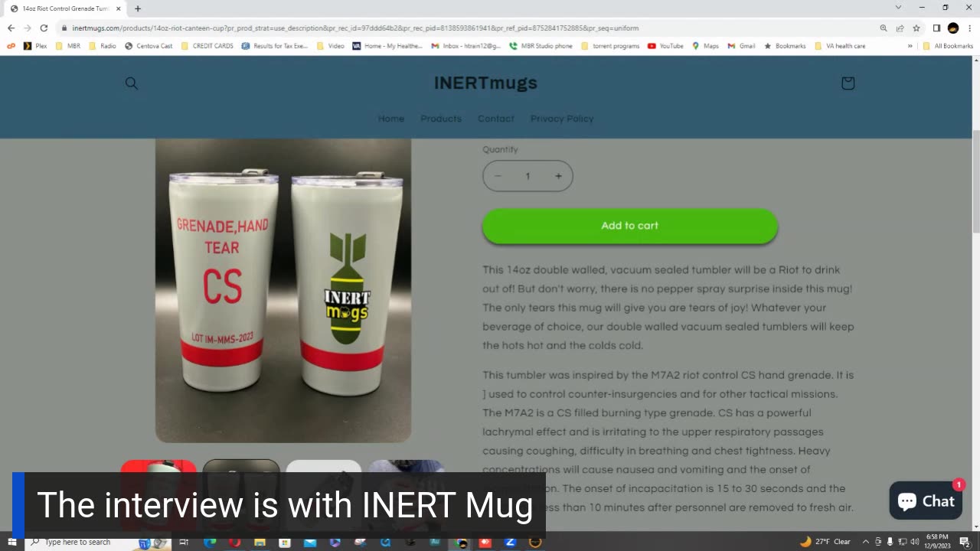Increase quantity with the plus button
Image resolution: width=980 pixels, height=551 pixels.
click(558, 176)
